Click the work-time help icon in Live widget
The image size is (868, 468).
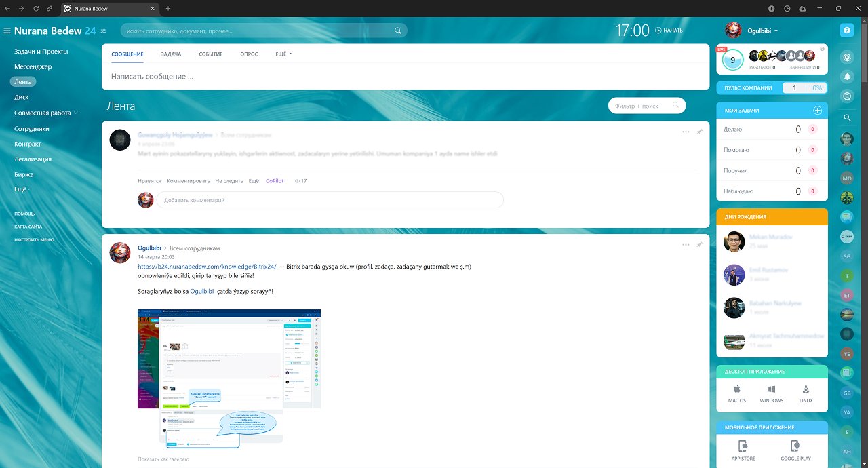(x=822, y=49)
